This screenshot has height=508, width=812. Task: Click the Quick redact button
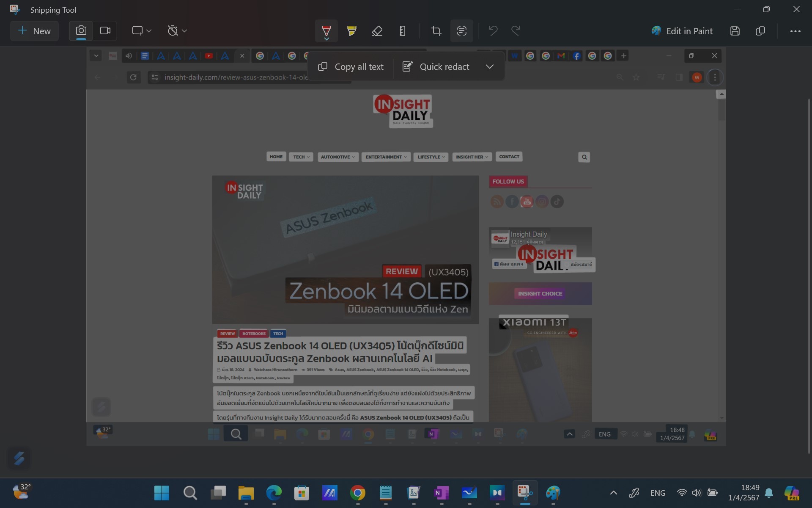[x=436, y=66]
